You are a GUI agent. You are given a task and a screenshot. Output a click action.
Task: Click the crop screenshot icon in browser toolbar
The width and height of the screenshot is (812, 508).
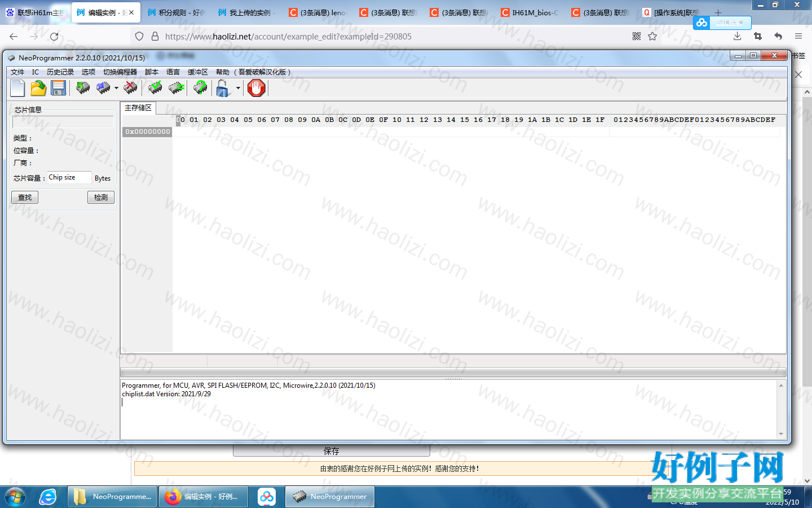758,36
